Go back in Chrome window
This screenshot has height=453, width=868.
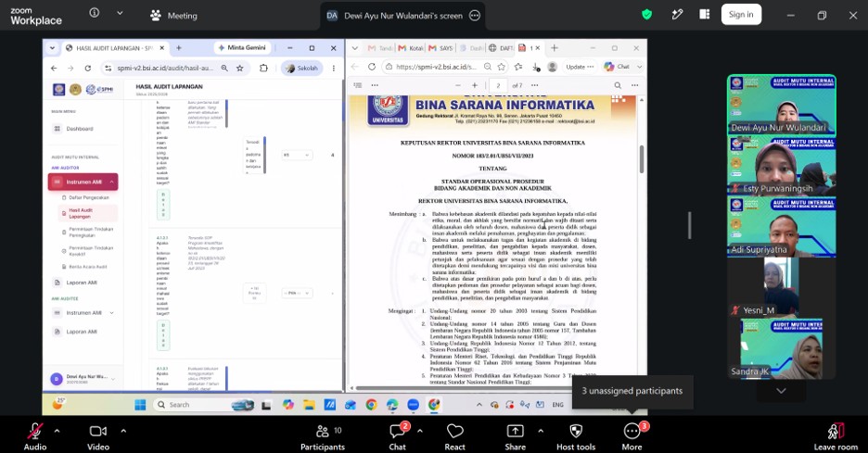point(54,68)
